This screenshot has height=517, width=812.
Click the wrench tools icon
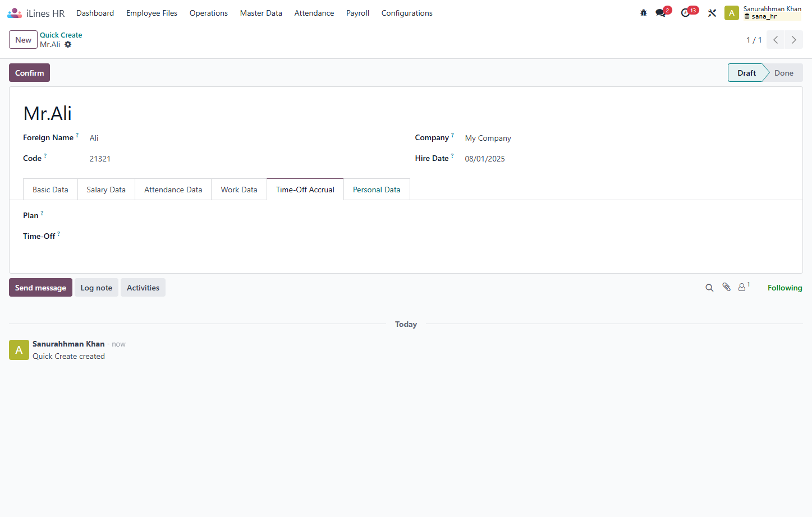pyautogui.click(x=712, y=13)
